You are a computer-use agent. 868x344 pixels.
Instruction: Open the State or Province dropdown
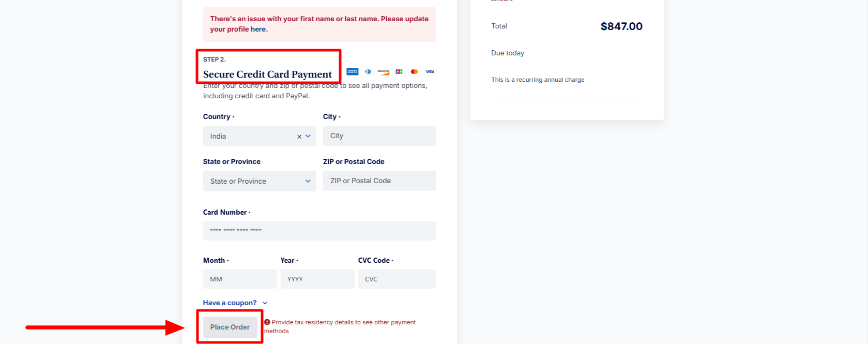click(259, 181)
